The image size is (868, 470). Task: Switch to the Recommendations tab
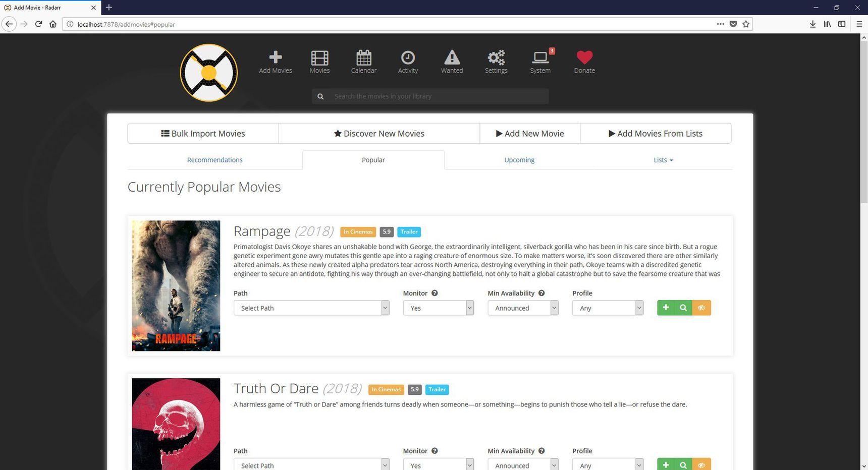(215, 160)
